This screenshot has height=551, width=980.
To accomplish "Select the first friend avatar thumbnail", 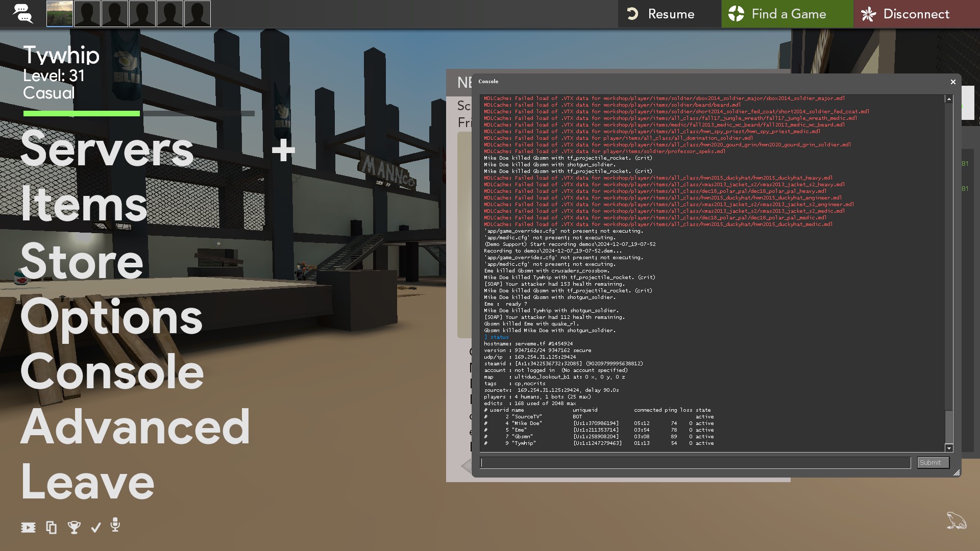I will click(60, 14).
